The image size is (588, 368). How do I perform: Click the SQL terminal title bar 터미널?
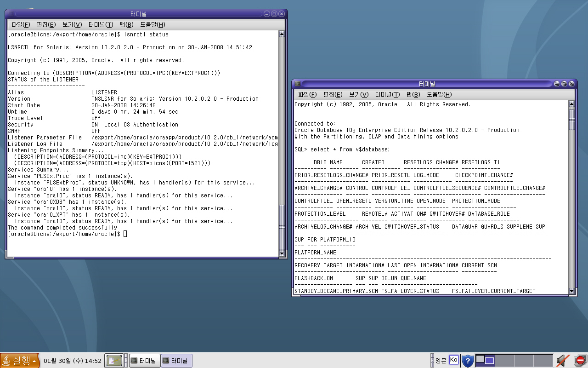tap(427, 84)
